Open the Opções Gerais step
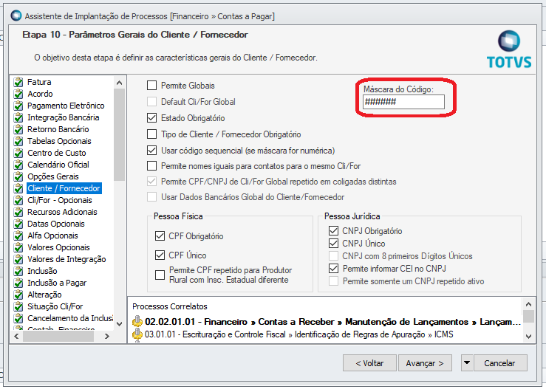 tap(53, 176)
